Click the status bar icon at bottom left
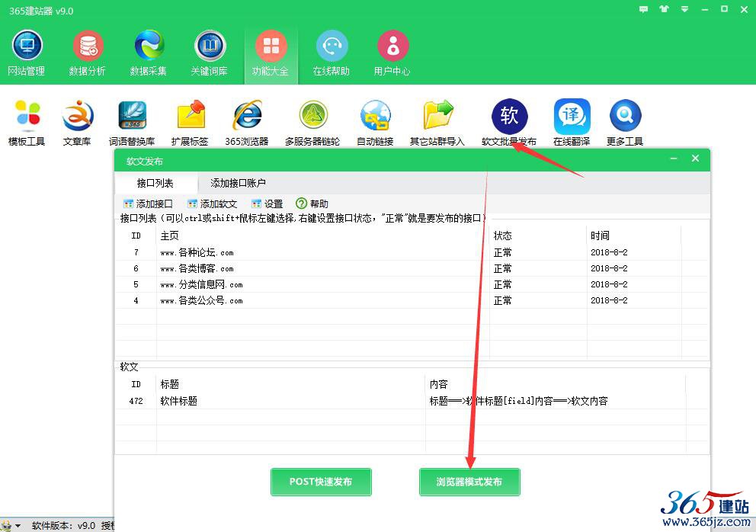This screenshot has width=756, height=532. pyautogui.click(x=6, y=525)
